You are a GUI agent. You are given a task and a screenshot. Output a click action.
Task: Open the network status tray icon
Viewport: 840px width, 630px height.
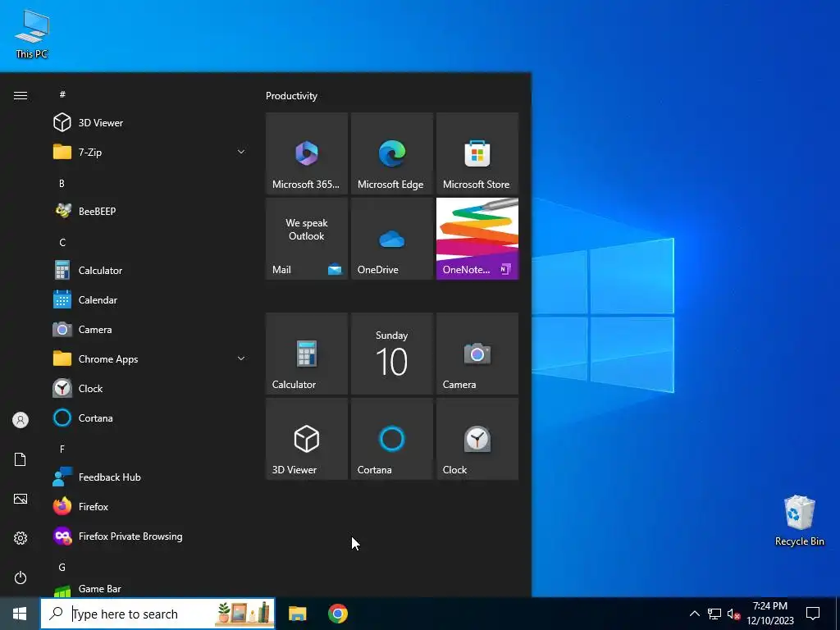[714, 614]
